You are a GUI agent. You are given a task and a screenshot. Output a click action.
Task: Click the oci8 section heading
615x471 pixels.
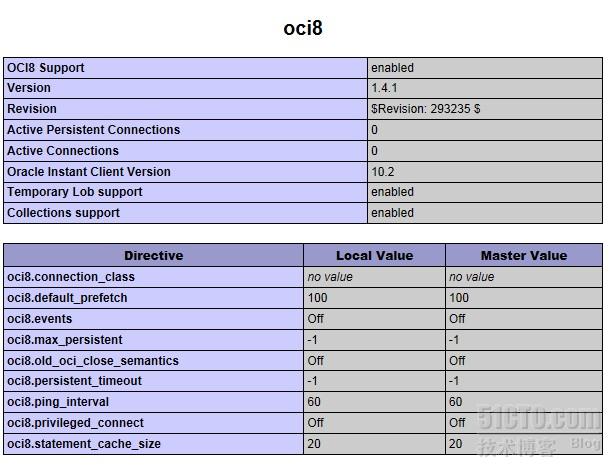coord(303,28)
